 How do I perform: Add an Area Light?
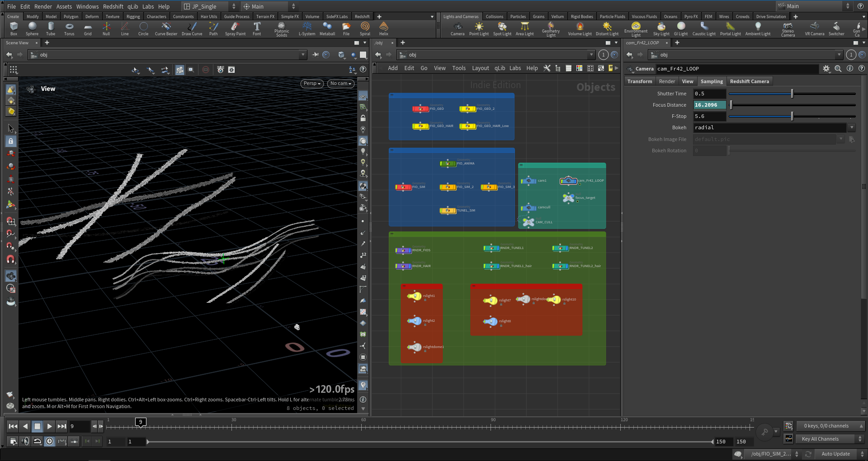pyautogui.click(x=525, y=29)
